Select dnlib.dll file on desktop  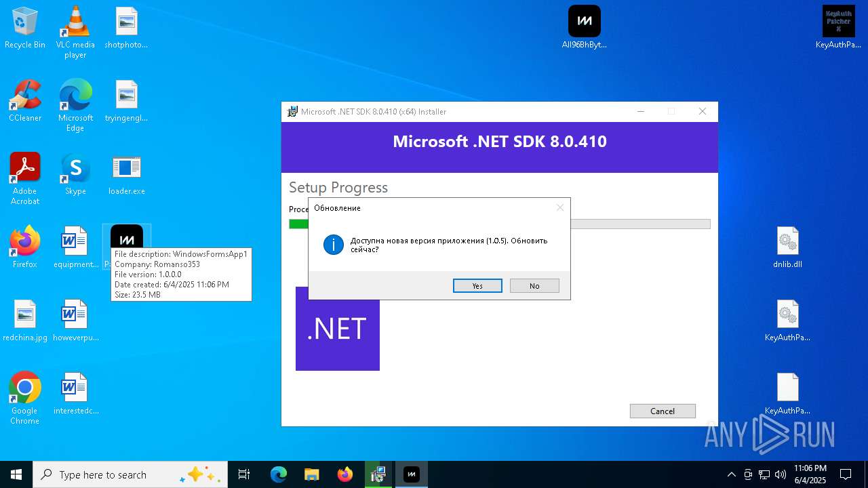[787, 248]
